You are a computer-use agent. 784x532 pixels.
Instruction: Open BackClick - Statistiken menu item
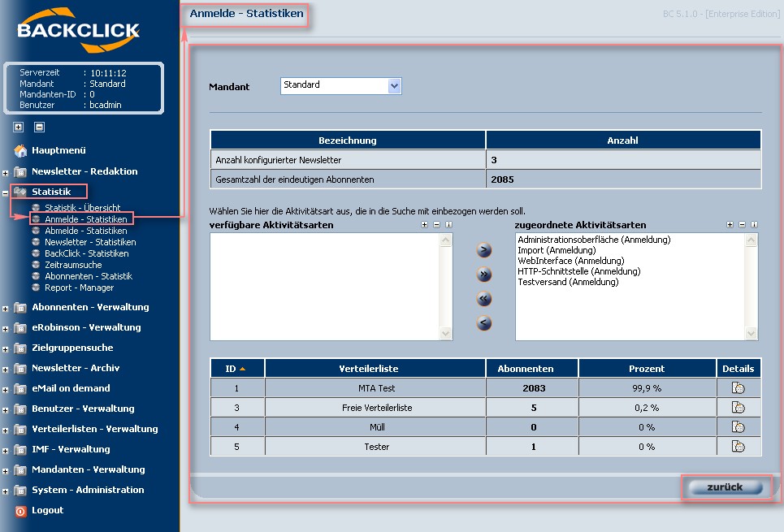[86, 253]
